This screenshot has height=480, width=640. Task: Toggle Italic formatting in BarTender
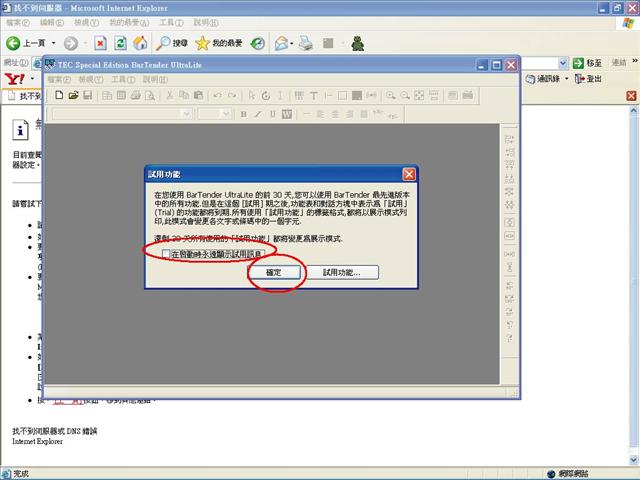[x=258, y=114]
